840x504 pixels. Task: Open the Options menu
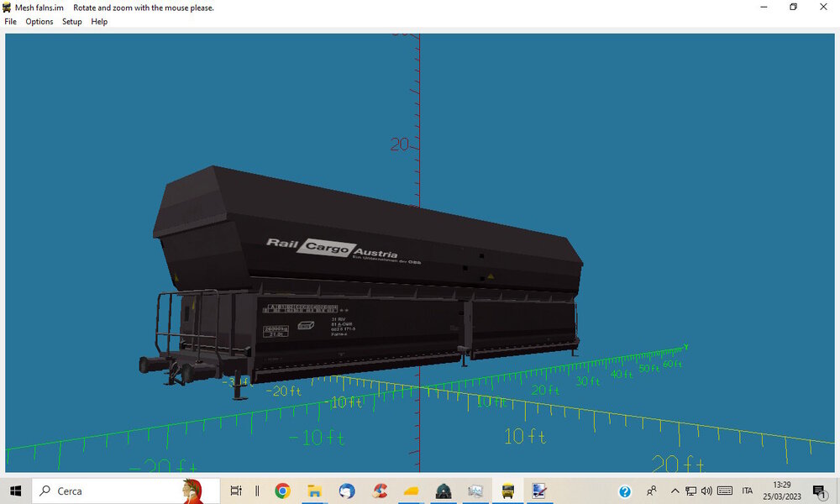pyautogui.click(x=39, y=22)
